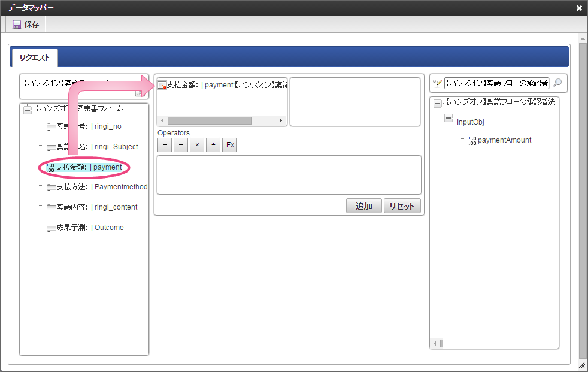The image size is (588, 372).
Task: Select the InputObj tree item
Action: click(x=470, y=122)
